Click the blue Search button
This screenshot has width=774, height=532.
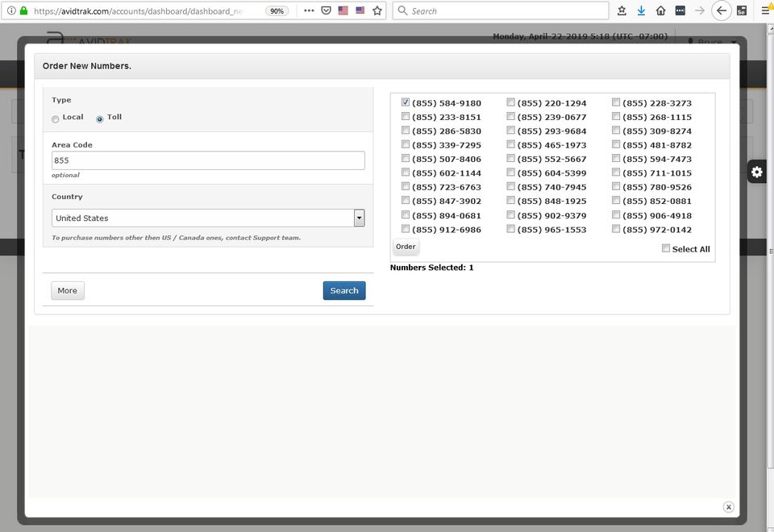click(344, 291)
